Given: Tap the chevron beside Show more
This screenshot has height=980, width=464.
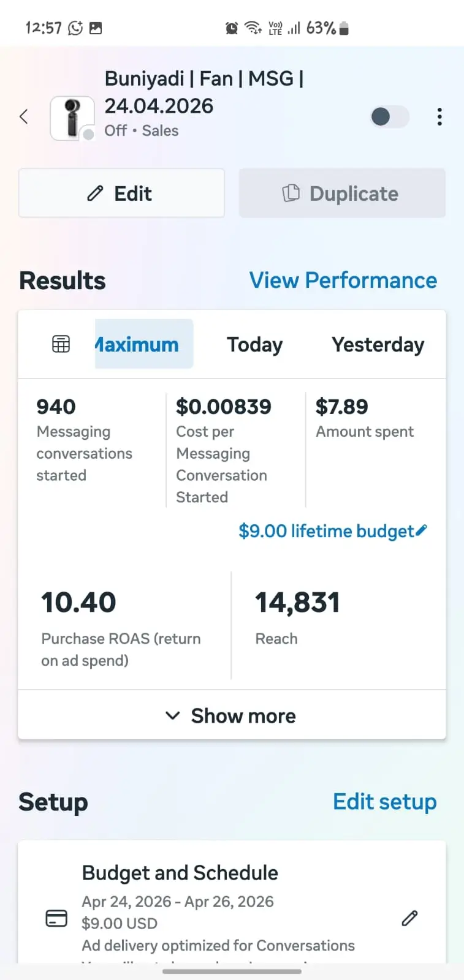Looking at the screenshot, I should 173,715.
